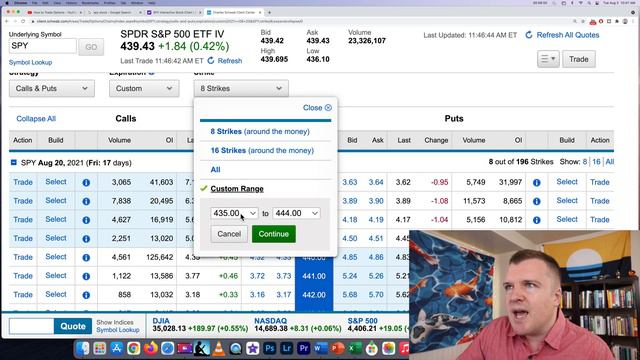Open Firefox from the dock
Viewport: 640px width, 360px height.
(151, 348)
